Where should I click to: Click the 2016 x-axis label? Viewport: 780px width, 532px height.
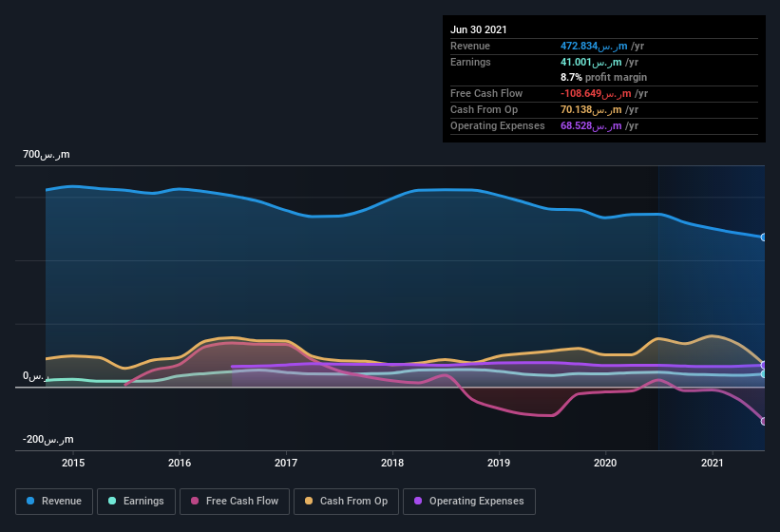180,463
